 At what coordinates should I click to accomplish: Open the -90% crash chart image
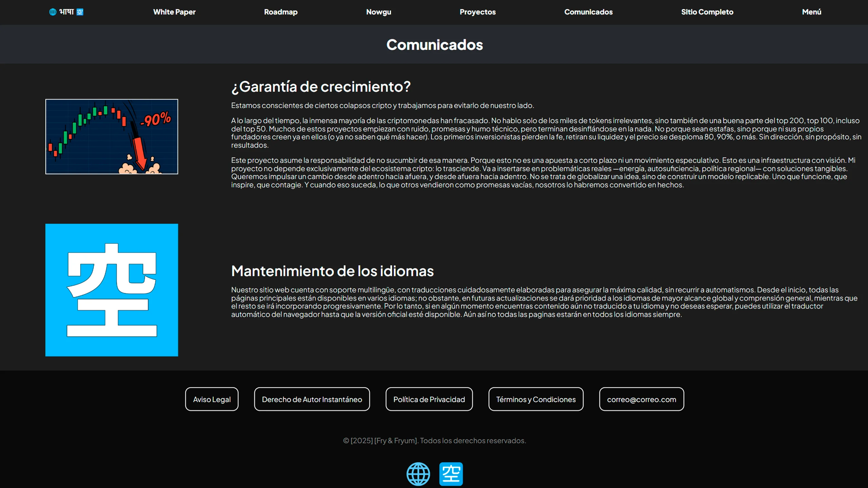(112, 137)
